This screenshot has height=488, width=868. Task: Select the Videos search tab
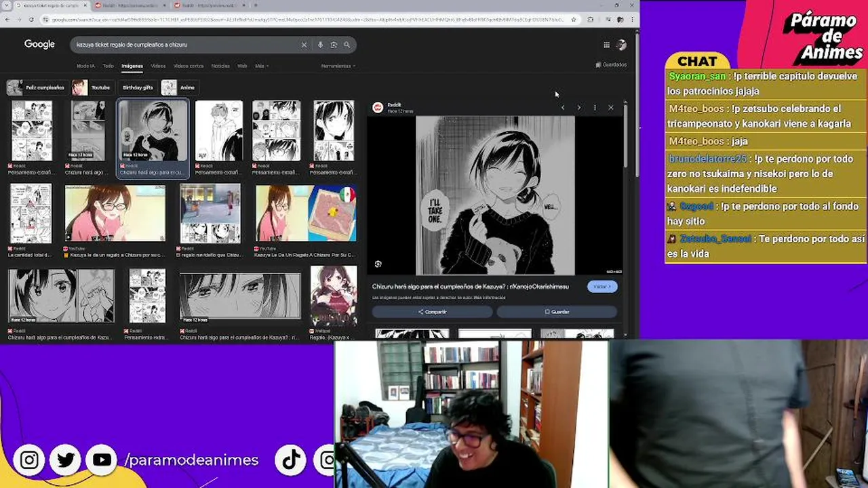(158, 66)
